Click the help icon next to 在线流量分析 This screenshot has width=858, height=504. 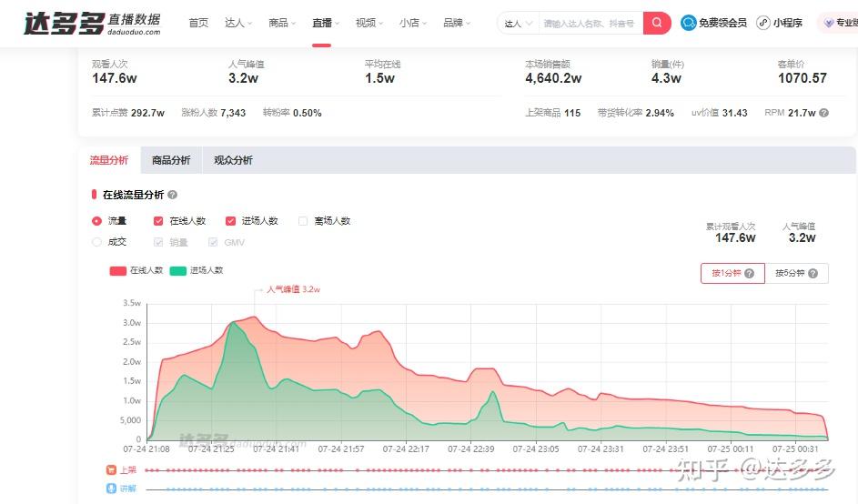click(172, 195)
